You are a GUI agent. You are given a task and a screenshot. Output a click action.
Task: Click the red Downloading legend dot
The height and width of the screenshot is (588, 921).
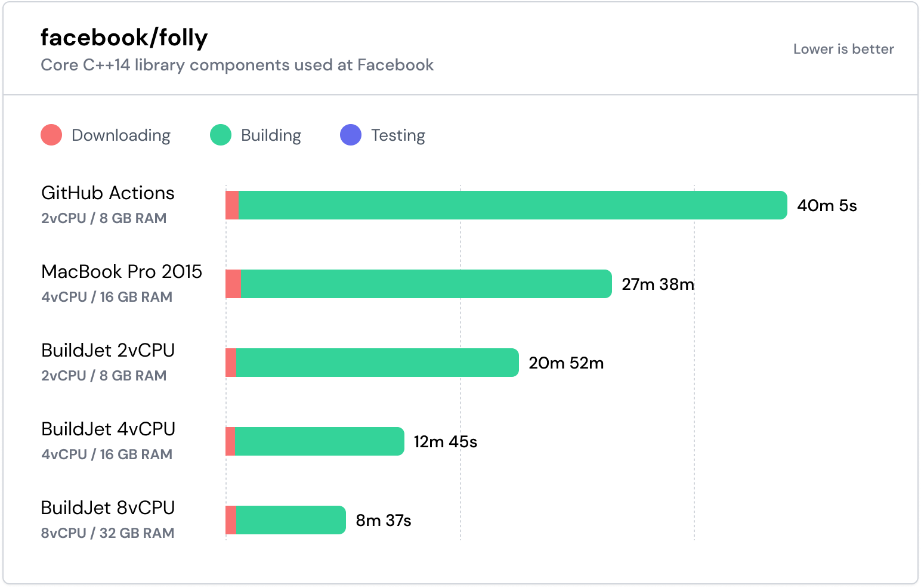tap(51, 135)
